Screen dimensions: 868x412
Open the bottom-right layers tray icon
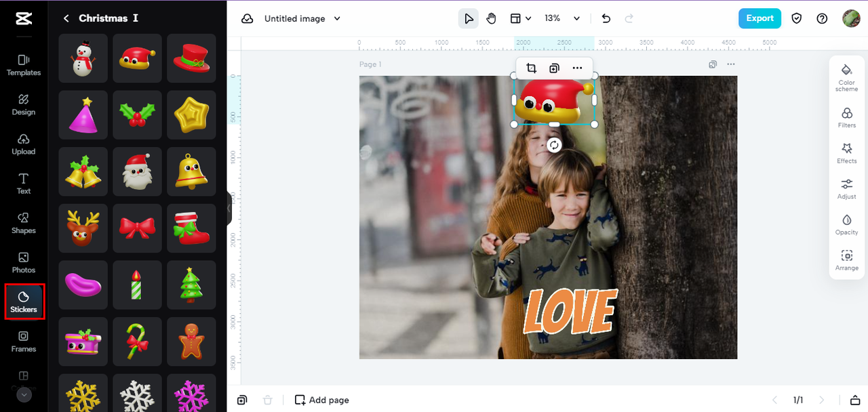855,400
